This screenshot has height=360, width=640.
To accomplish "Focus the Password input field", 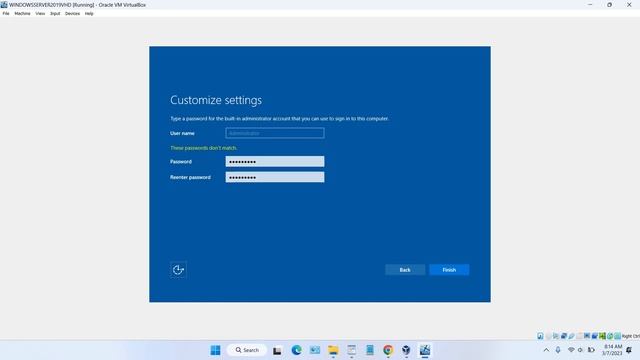I will [x=275, y=162].
